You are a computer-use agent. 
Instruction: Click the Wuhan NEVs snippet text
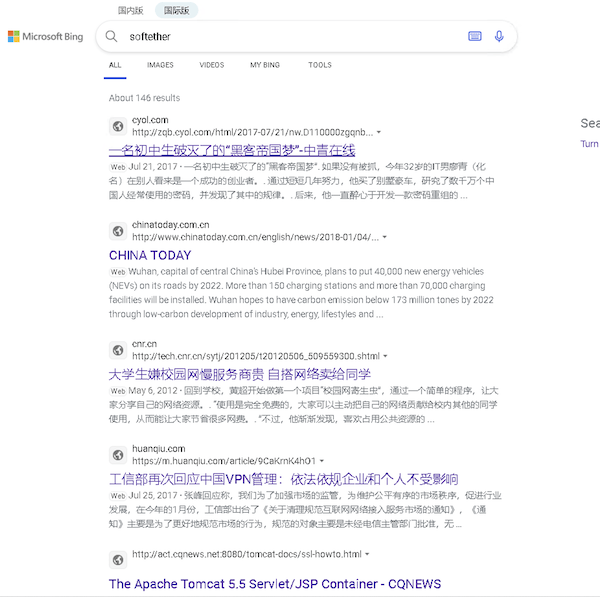pyautogui.click(x=301, y=293)
